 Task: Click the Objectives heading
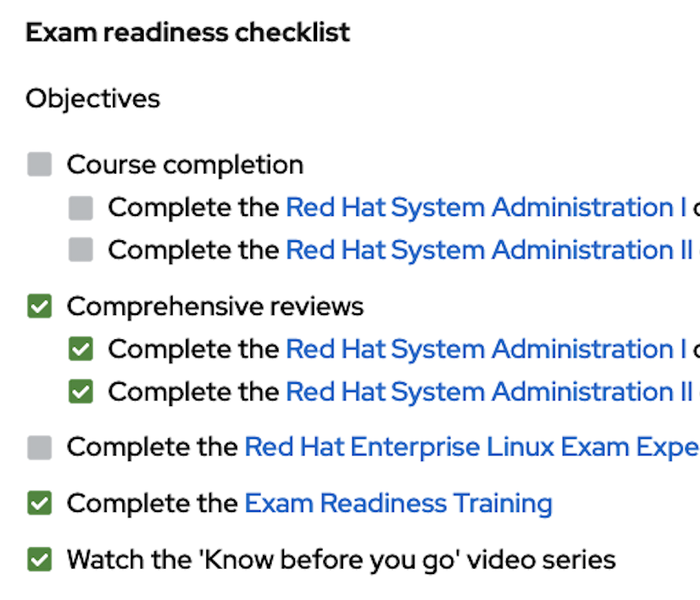point(92,98)
